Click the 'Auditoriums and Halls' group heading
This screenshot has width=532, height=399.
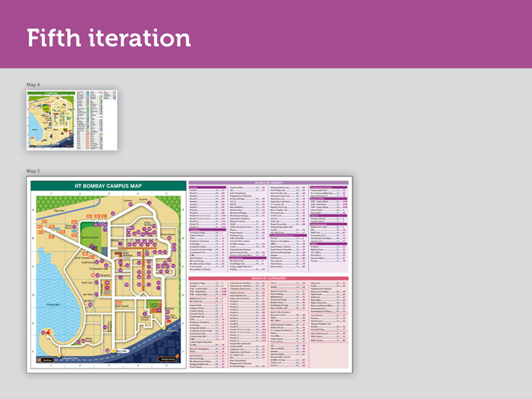point(328,187)
